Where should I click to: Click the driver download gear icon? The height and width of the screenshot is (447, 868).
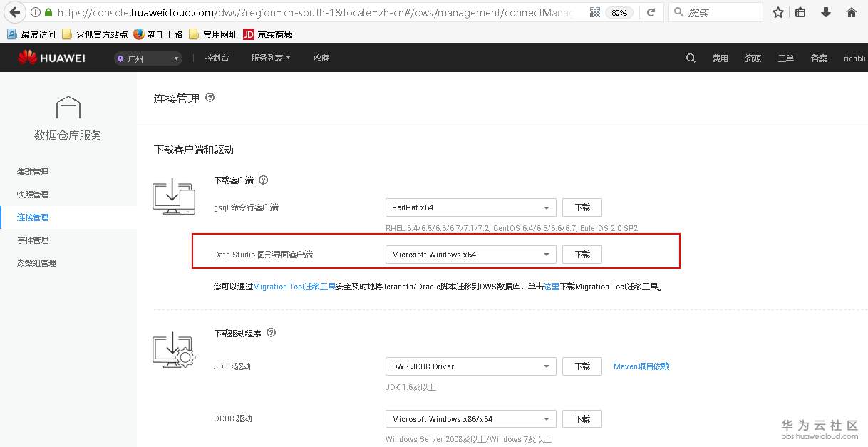point(173,350)
